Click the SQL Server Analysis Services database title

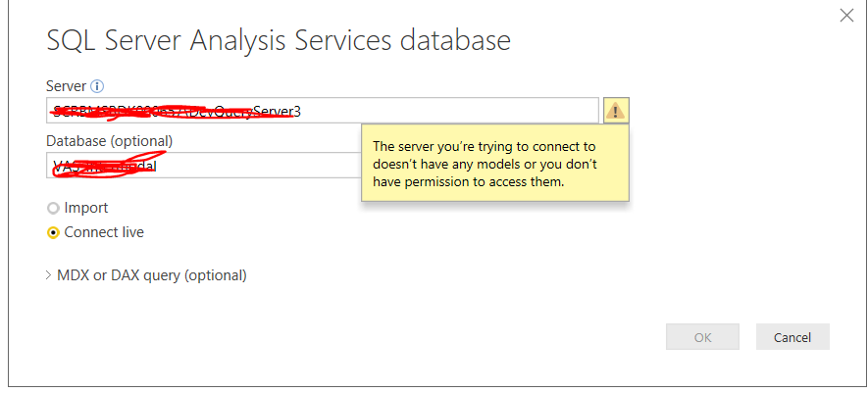tap(279, 41)
